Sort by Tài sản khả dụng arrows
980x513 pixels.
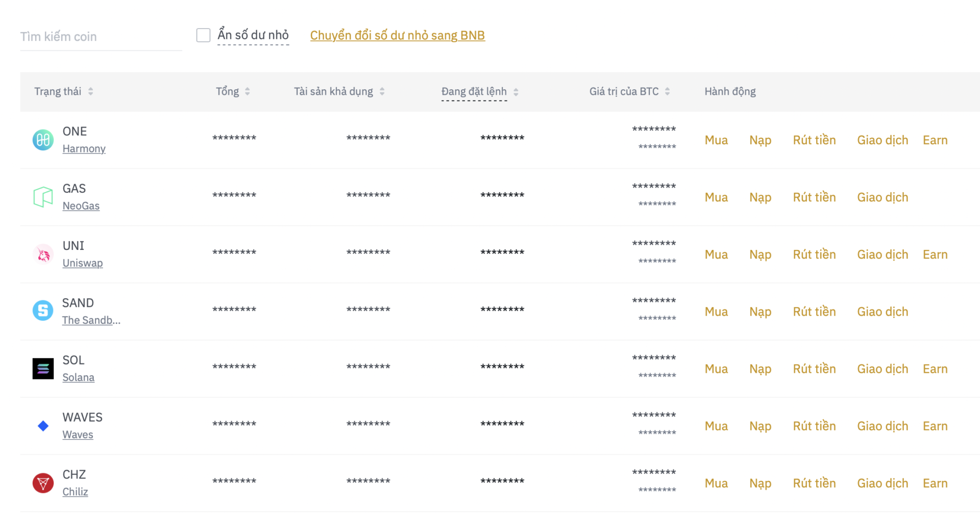tap(382, 91)
